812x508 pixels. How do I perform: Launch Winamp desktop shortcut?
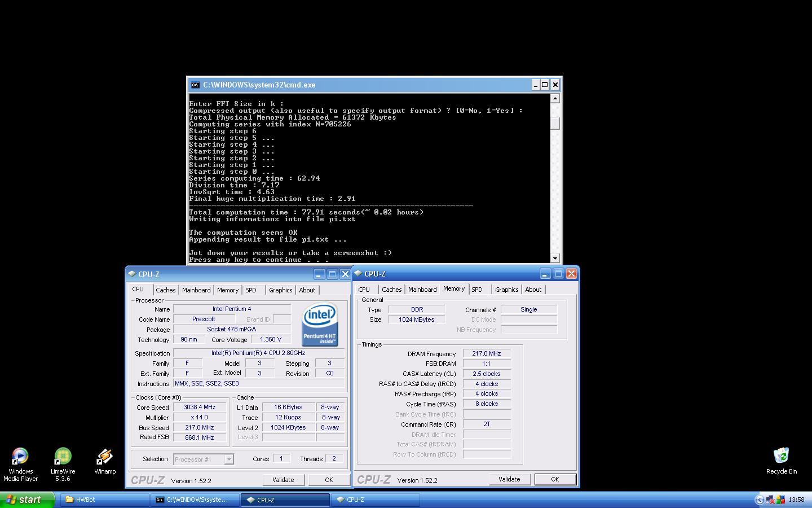105,461
